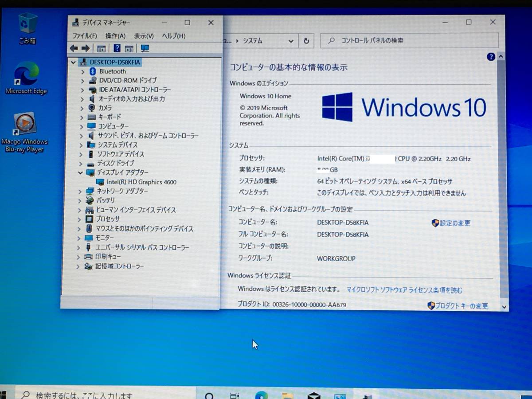Open the ごみ箱 recycle bin desktop icon
Viewport: 532px width, 399px height.
pos(27,29)
